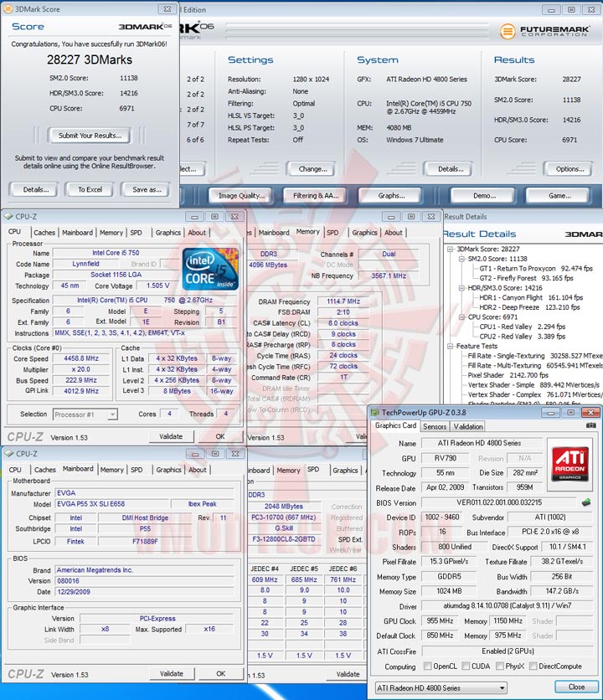603x700 pixels.
Task: Open the ATI Radeon HD 4800 Series dropdown
Action: click(x=441, y=688)
